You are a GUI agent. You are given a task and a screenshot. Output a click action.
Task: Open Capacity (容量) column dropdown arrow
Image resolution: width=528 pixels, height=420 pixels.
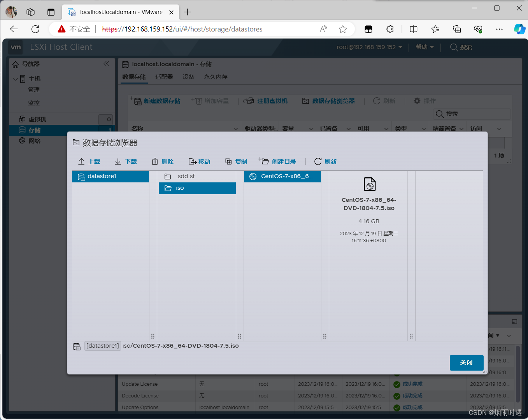311,129
